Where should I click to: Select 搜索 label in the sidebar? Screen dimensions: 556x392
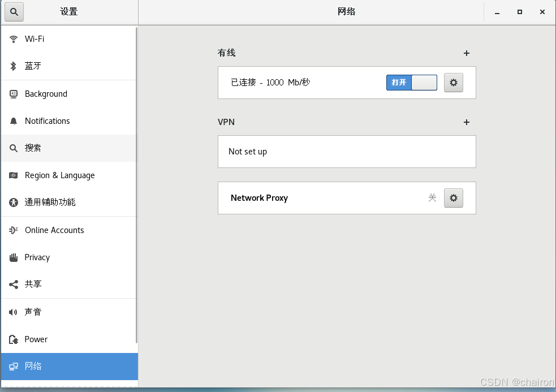33,148
